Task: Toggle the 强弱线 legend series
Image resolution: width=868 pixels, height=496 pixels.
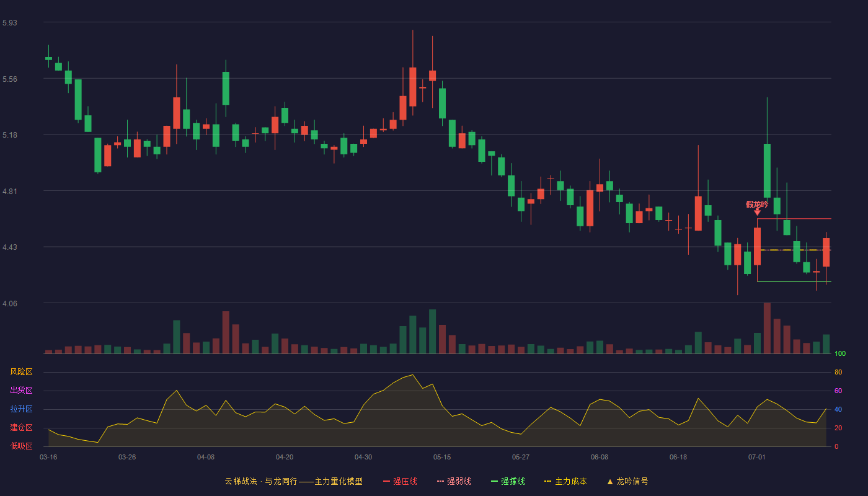Action: coord(454,481)
